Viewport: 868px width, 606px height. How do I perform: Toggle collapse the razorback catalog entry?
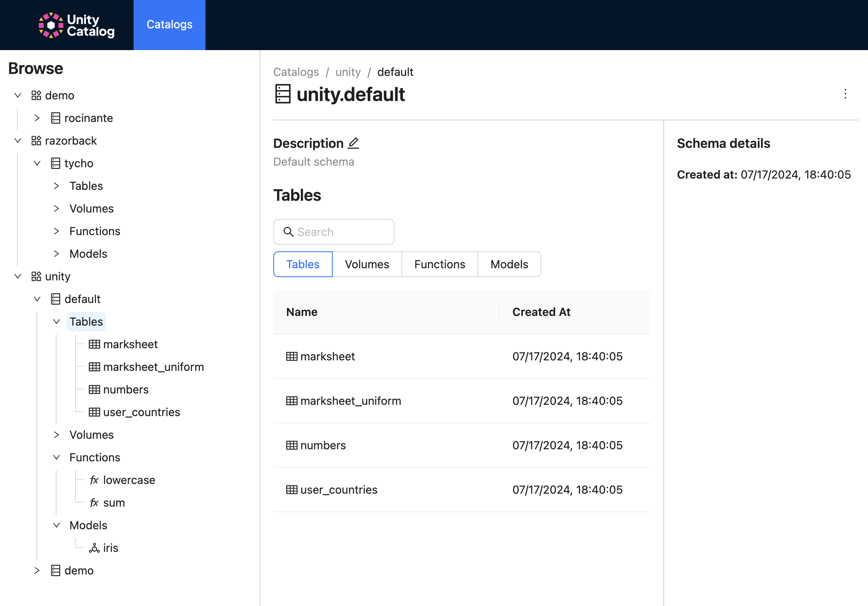coord(17,140)
